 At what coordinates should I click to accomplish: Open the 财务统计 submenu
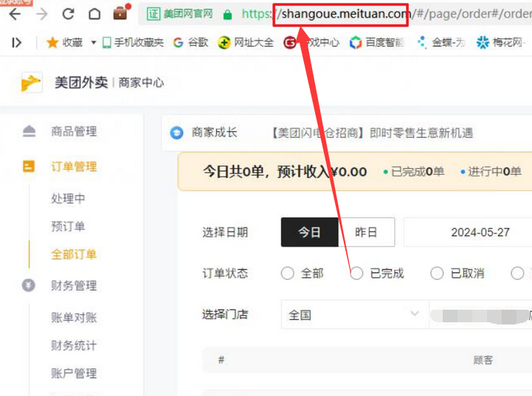point(74,345)
